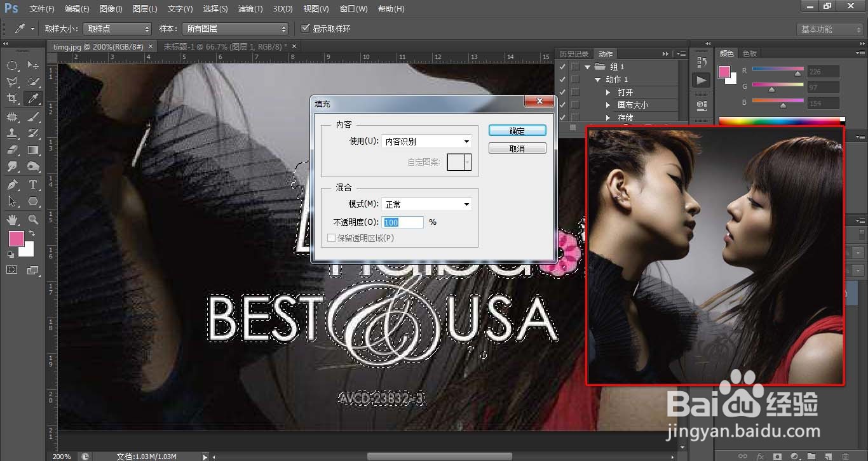868x461 pixels.
Task: Toggle the check mark for 打开 step
Action: 562,92
